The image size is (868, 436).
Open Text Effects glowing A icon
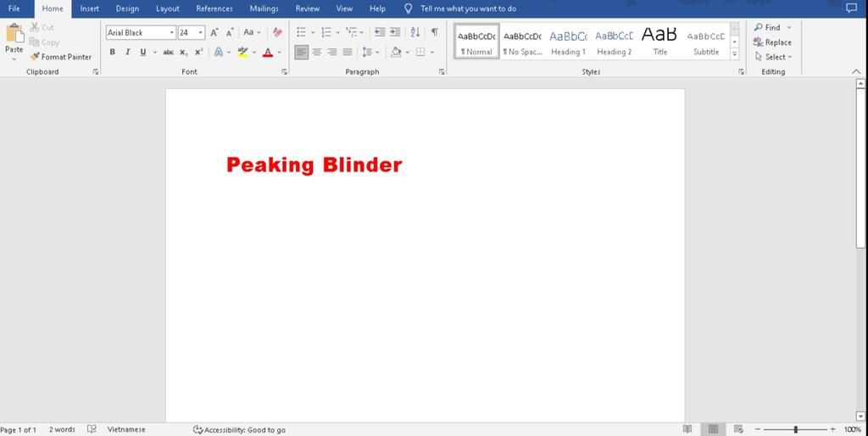coord(219,52)
